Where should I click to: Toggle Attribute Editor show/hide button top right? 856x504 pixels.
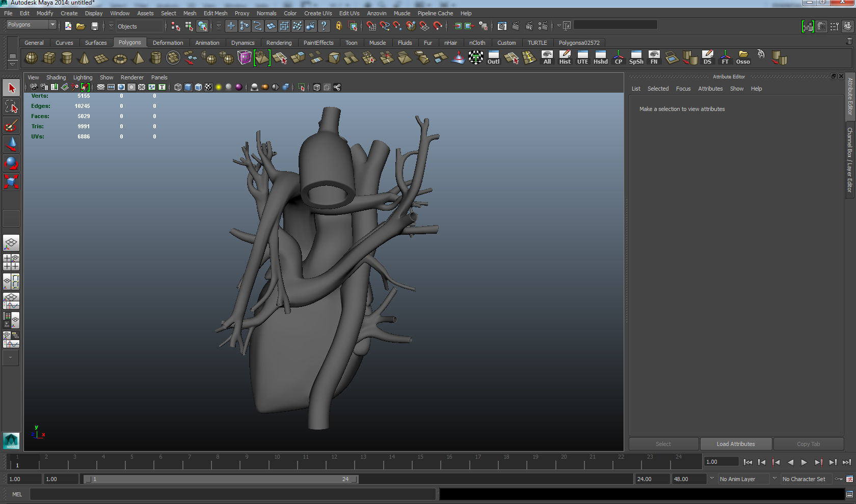pos(821,26)
